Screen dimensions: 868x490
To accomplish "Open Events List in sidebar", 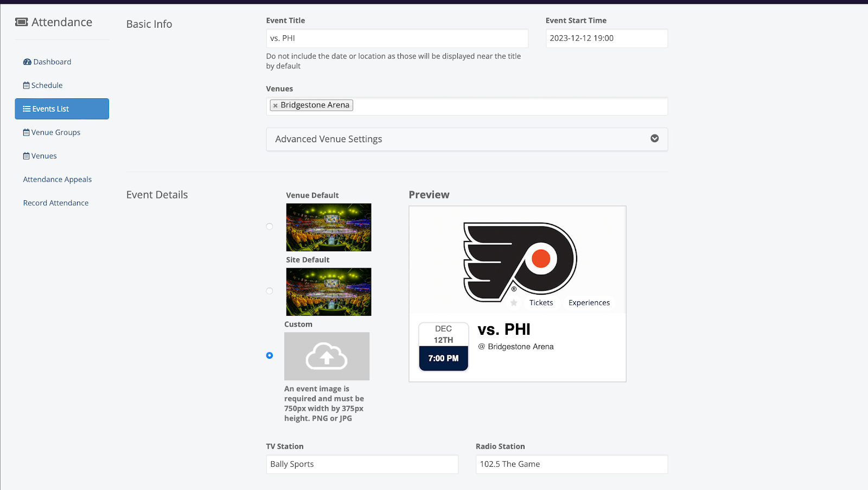I will click(62, 109).
